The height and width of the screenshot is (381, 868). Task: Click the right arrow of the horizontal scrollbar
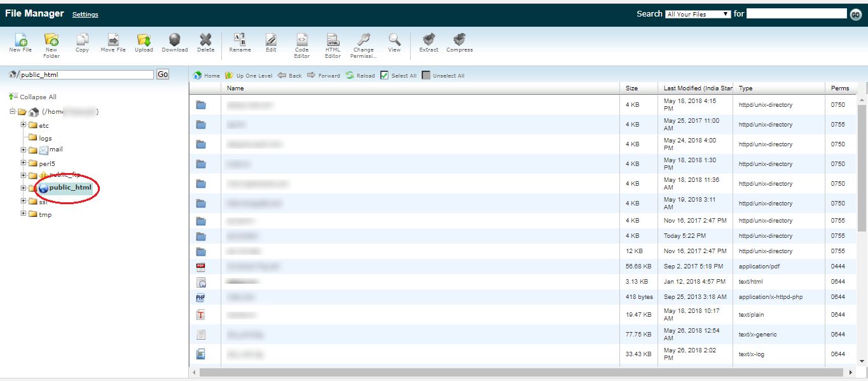[x=851, y=371]
